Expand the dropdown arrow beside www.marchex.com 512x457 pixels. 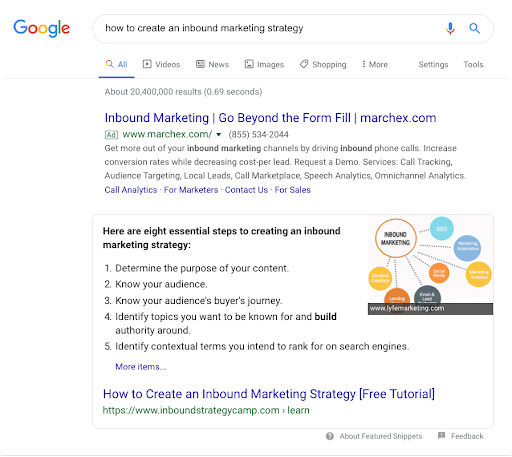coord(219,135)
